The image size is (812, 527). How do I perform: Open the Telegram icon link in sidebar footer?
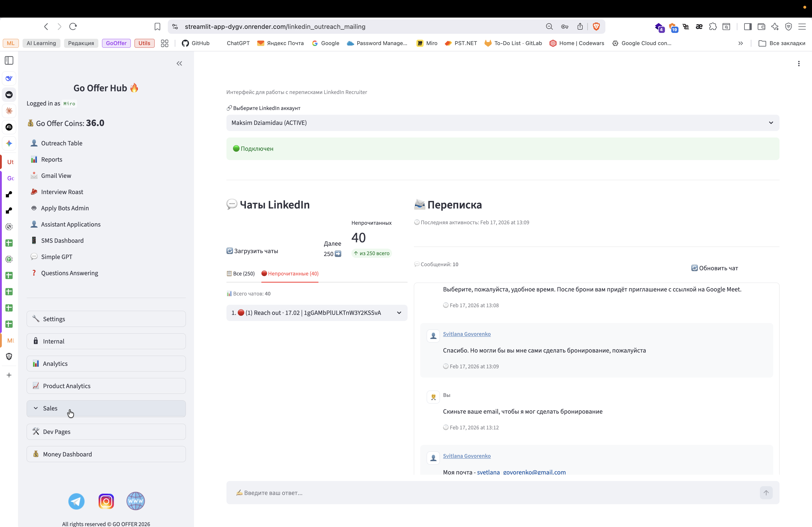(x=76, y=501)
